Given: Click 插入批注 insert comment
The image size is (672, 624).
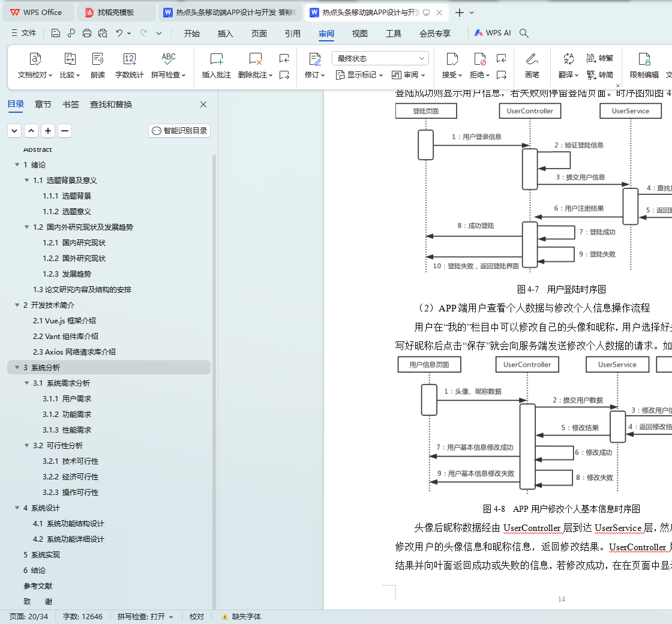Looking at the screenshot, I should click(217, 65).
